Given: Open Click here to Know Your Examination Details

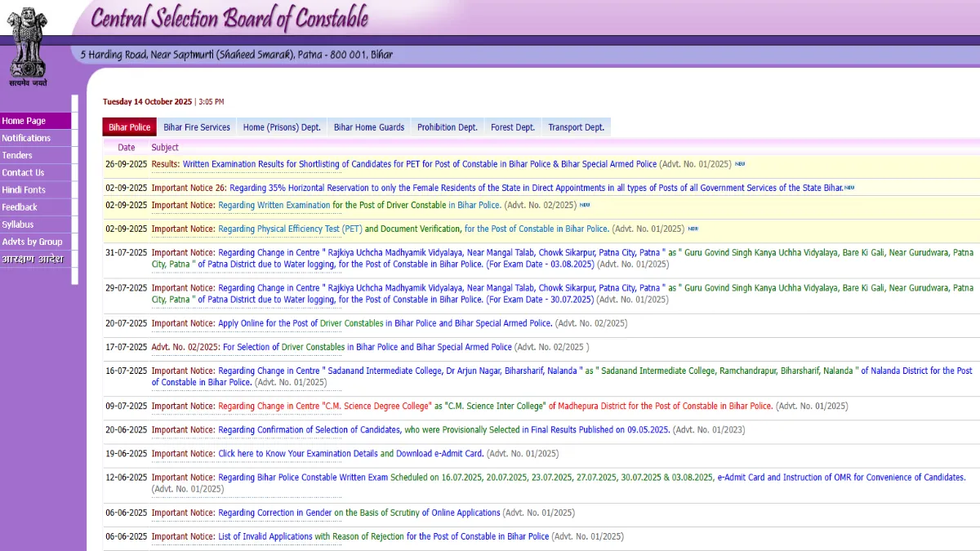Looking at the screenshot, I should pos(298,453).
